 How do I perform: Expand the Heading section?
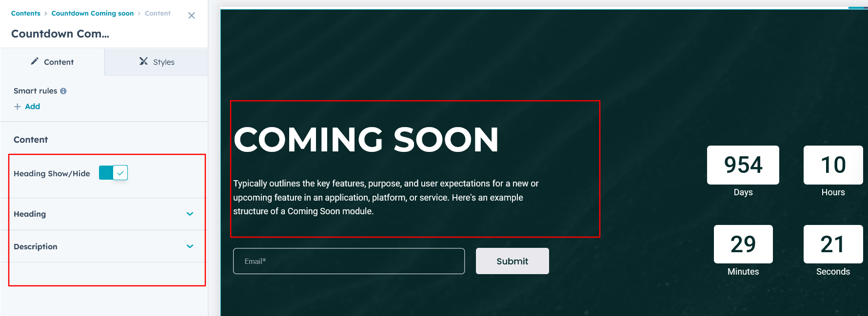click(190, 214)
